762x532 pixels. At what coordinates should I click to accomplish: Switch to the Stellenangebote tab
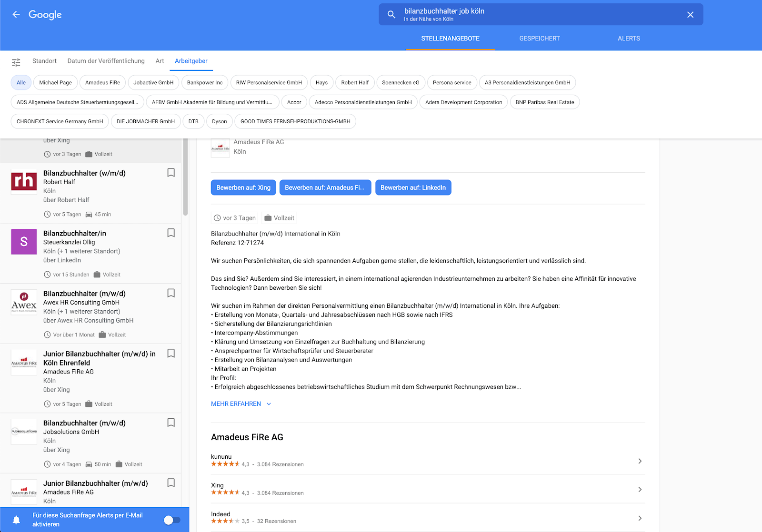(450, 39)
